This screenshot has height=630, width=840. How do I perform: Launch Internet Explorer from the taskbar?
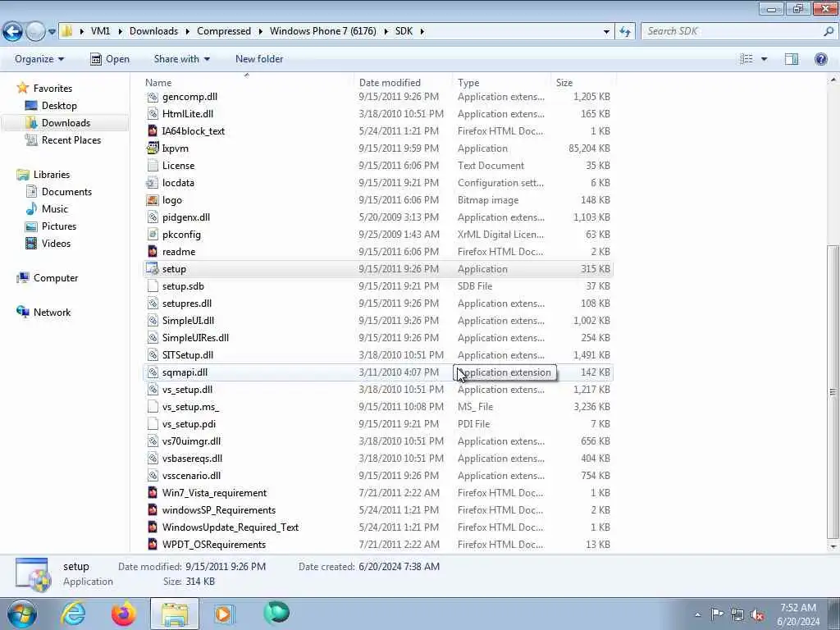73,614
